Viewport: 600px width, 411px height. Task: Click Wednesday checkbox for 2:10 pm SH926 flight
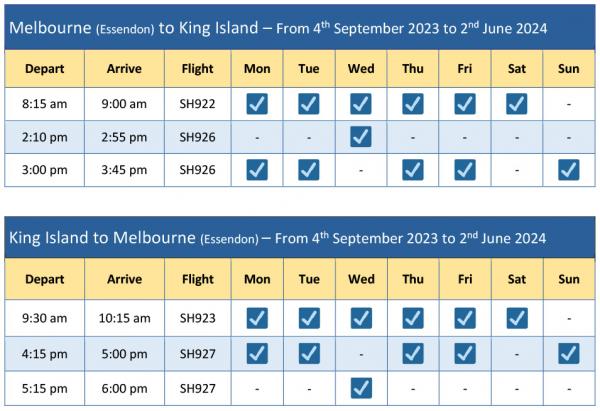361,136
